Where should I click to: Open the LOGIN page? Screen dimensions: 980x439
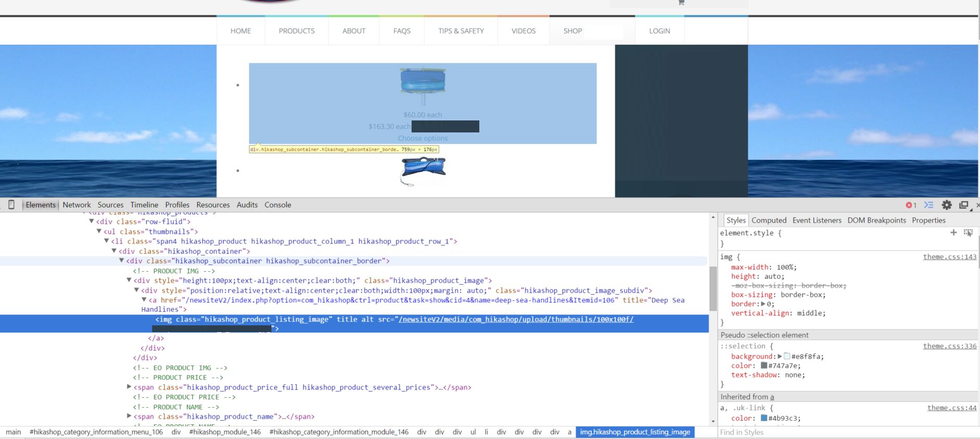[x=660, y=31]
